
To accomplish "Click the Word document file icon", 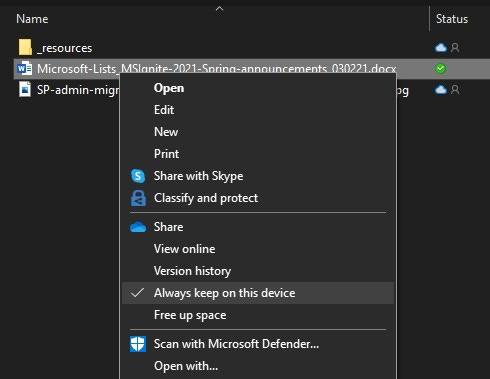I will tap(25, 68).
